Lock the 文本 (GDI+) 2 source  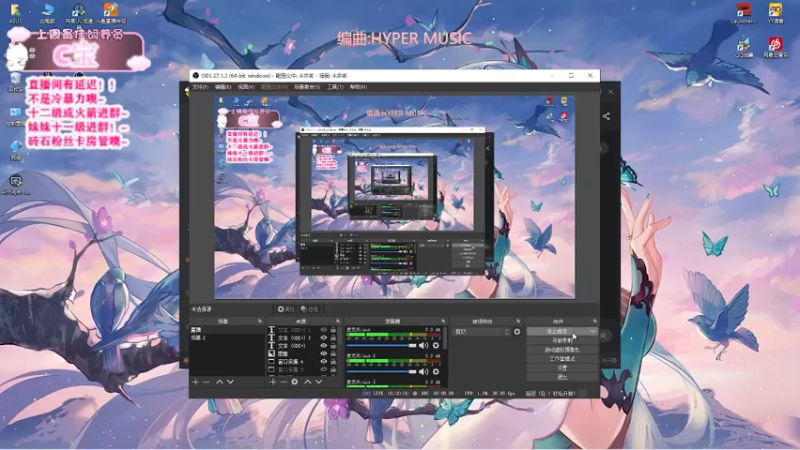coord(333,330)
